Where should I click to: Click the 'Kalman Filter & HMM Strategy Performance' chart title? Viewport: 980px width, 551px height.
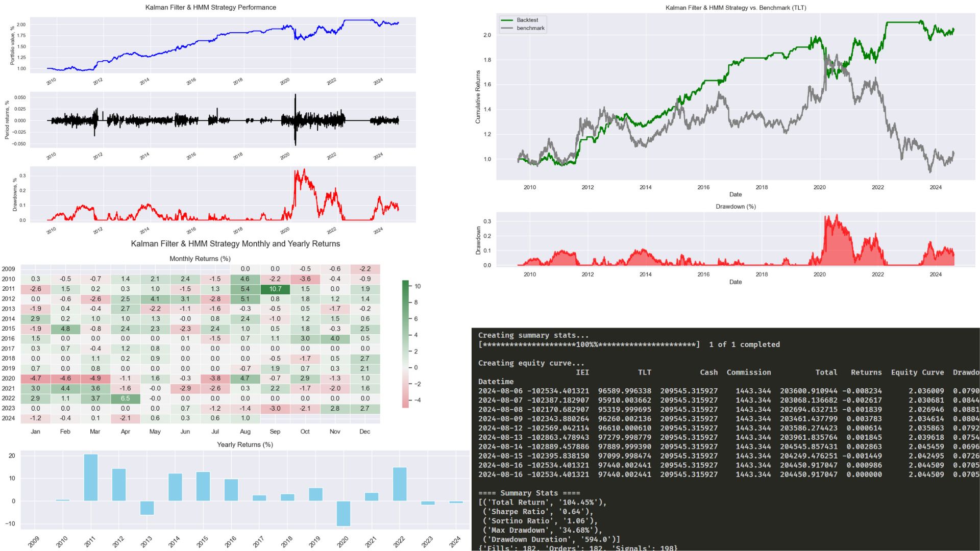pos(211,8)
